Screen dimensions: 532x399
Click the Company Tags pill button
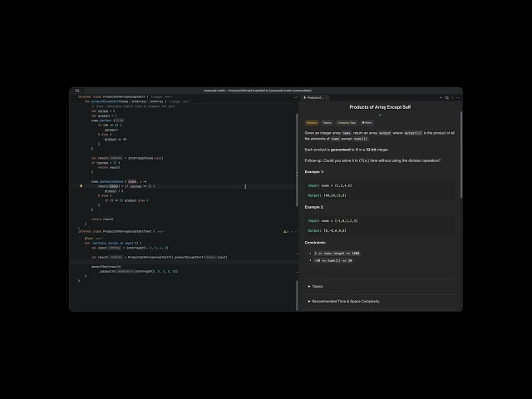click(347, 123)
